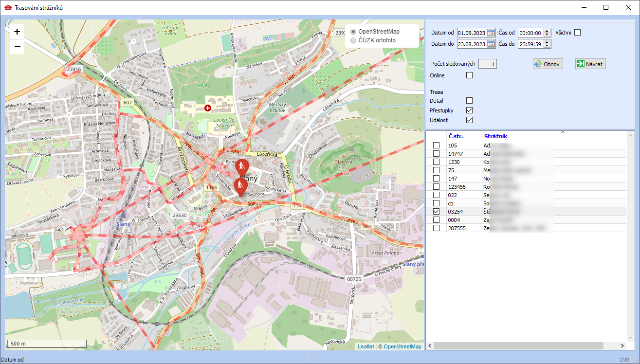This screenshot has width=640, height=364.
Task: Edit the Datum od date field
Action: pyautogui.click(x=472, y=33)
